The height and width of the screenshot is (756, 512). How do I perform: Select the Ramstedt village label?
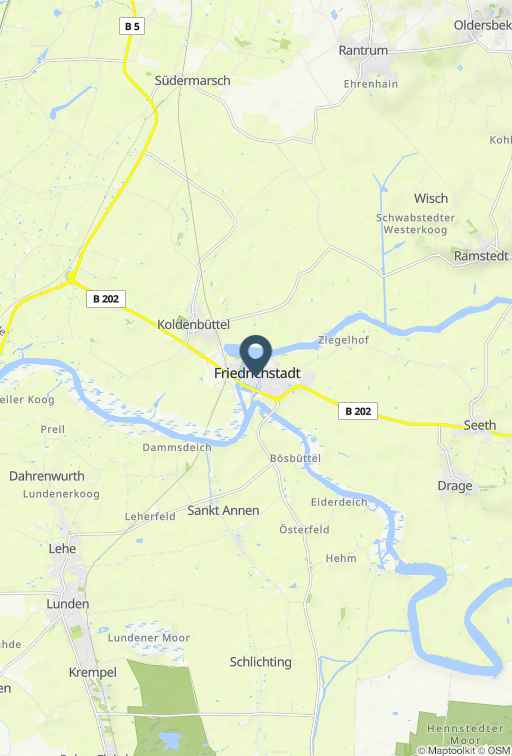tap(481, 256)
